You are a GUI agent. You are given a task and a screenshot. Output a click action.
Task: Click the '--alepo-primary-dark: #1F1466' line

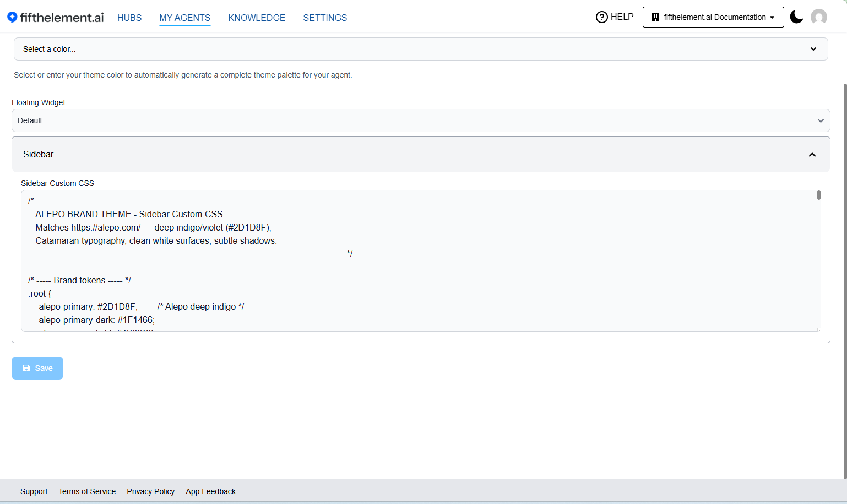pos(94,320)
